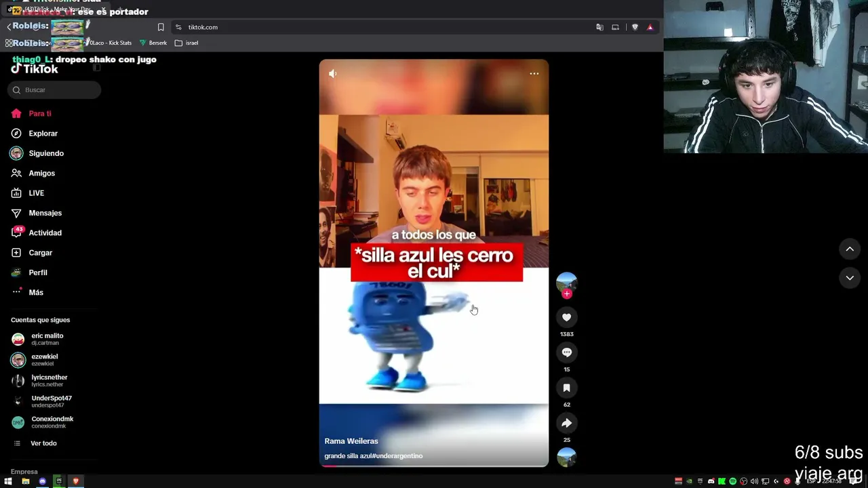Click the Rama Weileras username
Screen dimensions: 868x488
point(351,441)
